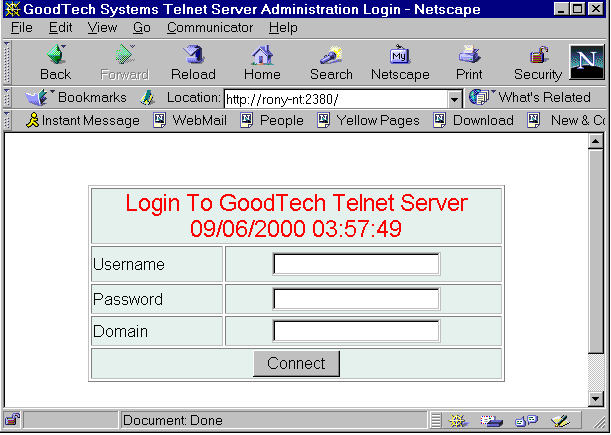
Task: Open the New & Cool toolbar item
Action: click(566, 120)
